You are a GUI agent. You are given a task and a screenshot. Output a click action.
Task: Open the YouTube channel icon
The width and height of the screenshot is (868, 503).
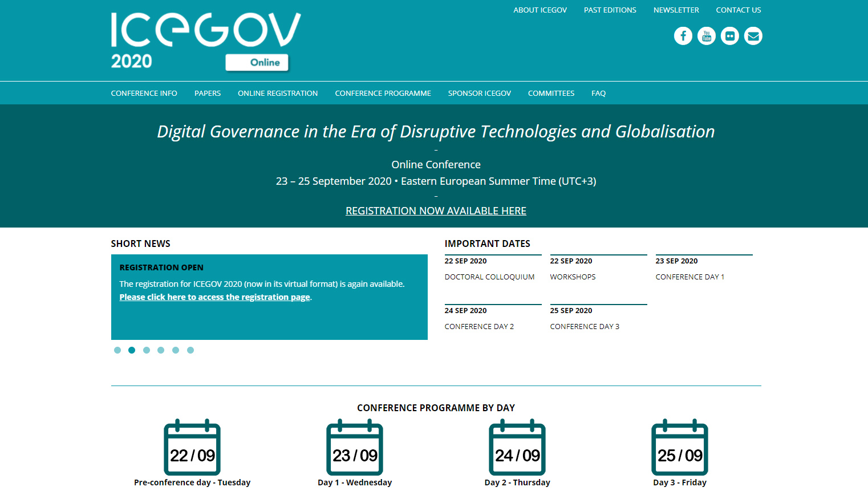706,36
